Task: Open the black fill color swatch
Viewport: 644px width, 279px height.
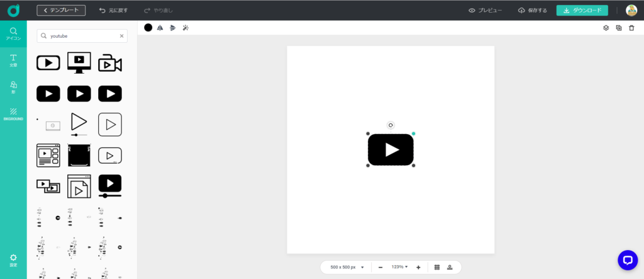Action: coord(148,28)
